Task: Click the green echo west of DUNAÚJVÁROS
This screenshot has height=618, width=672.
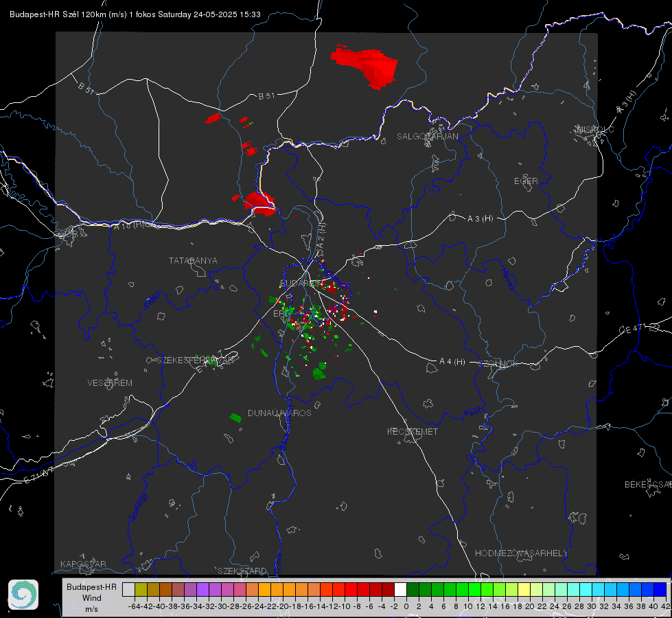Action: [235, 417]
